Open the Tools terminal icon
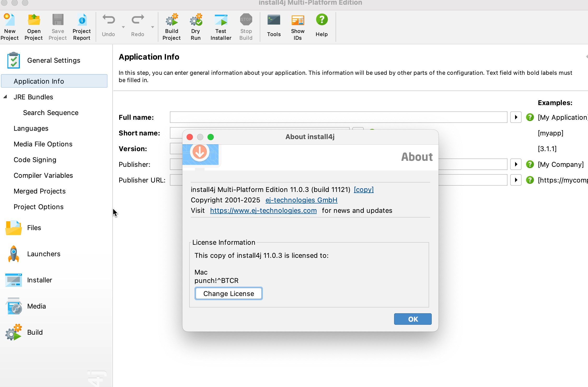This screenshot has height=387, width=588. point(274,20)
